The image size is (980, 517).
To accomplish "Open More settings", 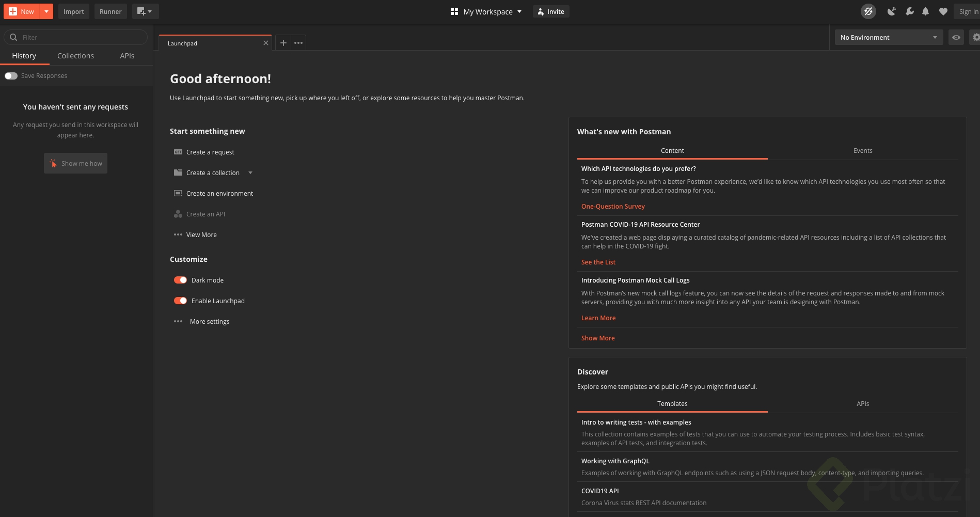I will click(x=210, y=321).
